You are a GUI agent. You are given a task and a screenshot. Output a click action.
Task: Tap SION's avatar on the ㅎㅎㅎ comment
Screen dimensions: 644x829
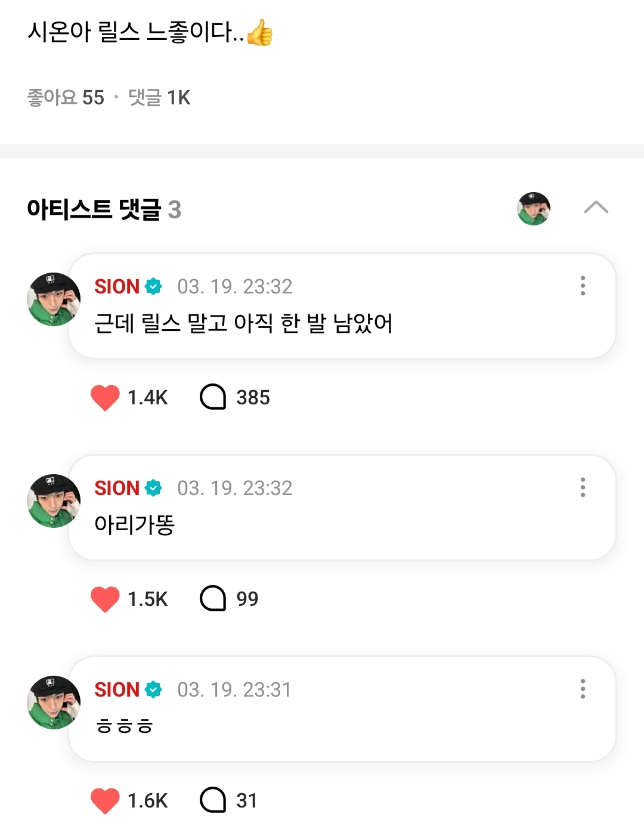tap(54, 703)
